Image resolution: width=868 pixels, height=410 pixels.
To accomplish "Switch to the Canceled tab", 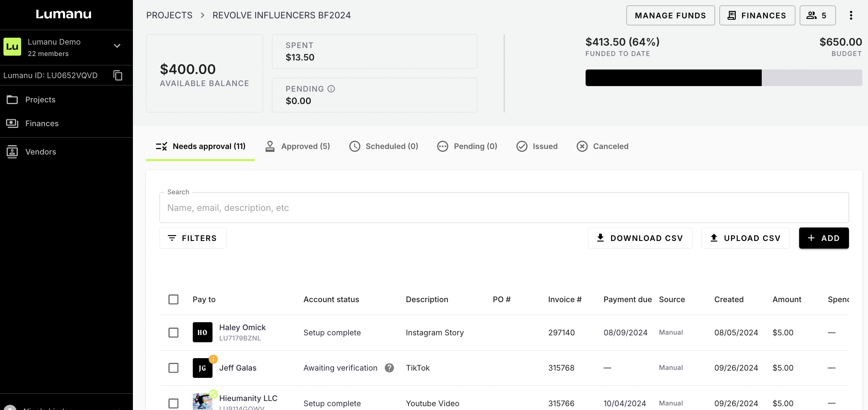I will point(603,146).
